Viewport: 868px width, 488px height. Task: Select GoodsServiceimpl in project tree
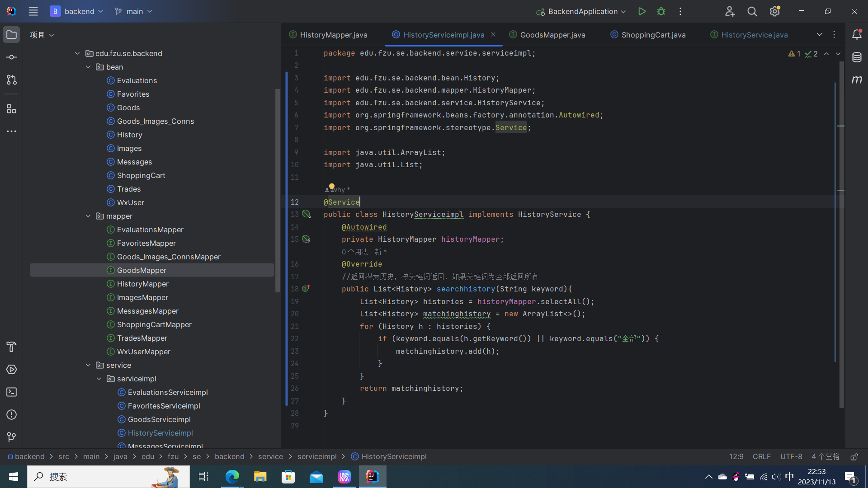[159, 419]
